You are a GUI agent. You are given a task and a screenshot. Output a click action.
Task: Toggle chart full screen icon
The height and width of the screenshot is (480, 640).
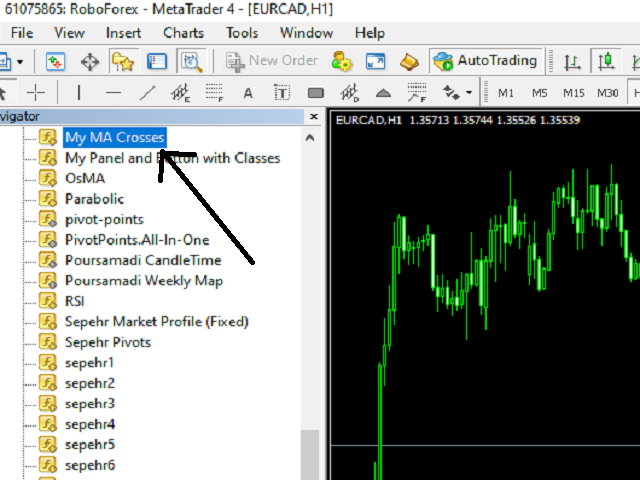pyautogui.click(x=376, y=62)
